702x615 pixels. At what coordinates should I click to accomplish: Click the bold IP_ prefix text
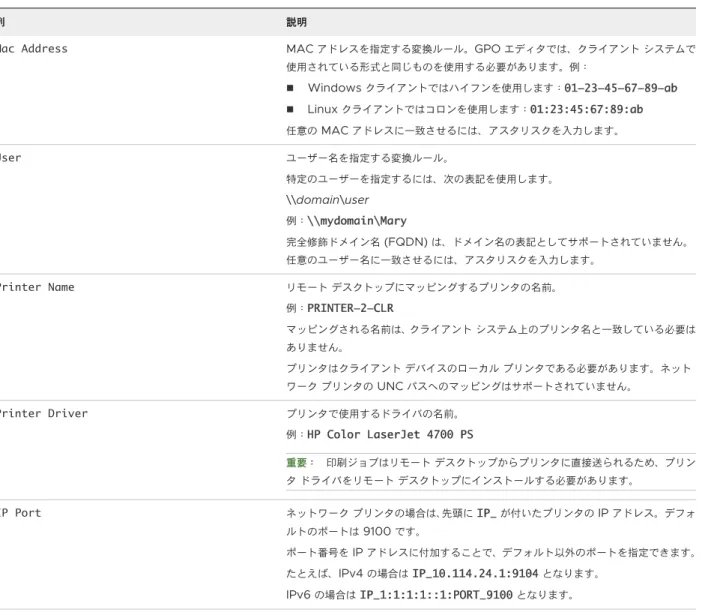[x=487, y=513]
